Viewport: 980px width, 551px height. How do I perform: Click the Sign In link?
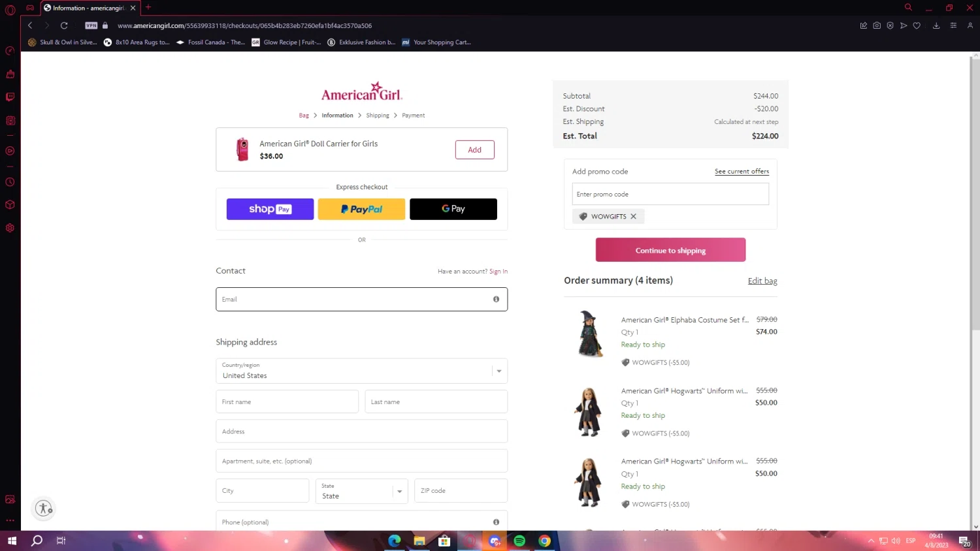(498, 272)
